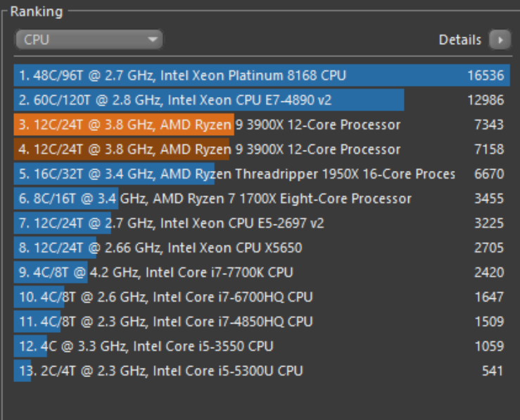Choose the Core i7-4850HQ entry
The height and width of the screenshot is (420, 520).
click(262, 322)
